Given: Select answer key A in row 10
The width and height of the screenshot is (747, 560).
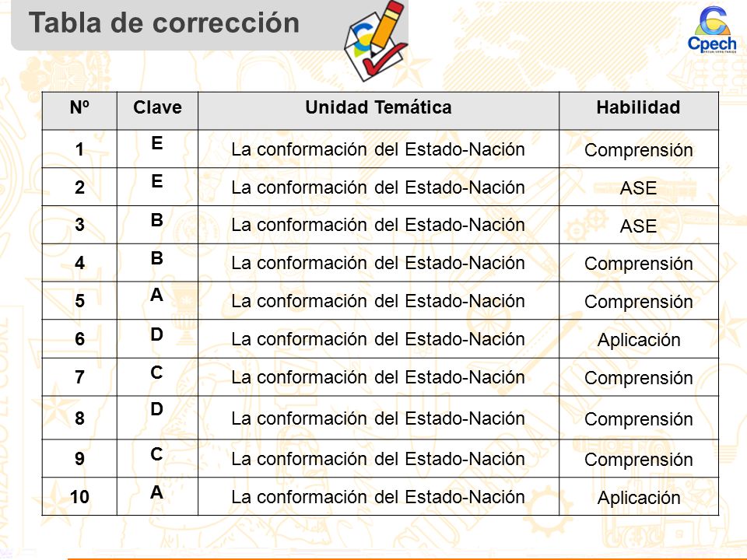Looking at the screenshot, I should (x=157, y=492).
